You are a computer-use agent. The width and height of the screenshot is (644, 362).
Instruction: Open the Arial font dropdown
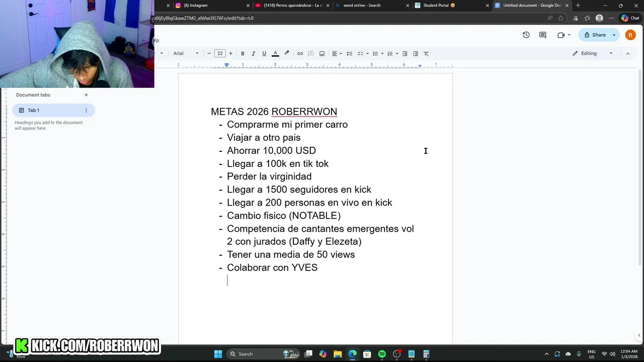tap(186, 53)
